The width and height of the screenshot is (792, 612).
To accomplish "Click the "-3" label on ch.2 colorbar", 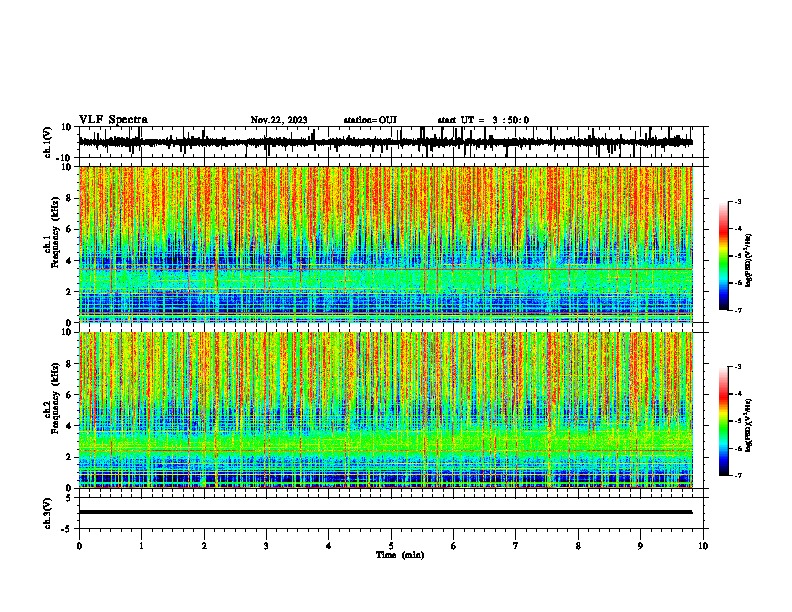I will (x=737, y=367).
